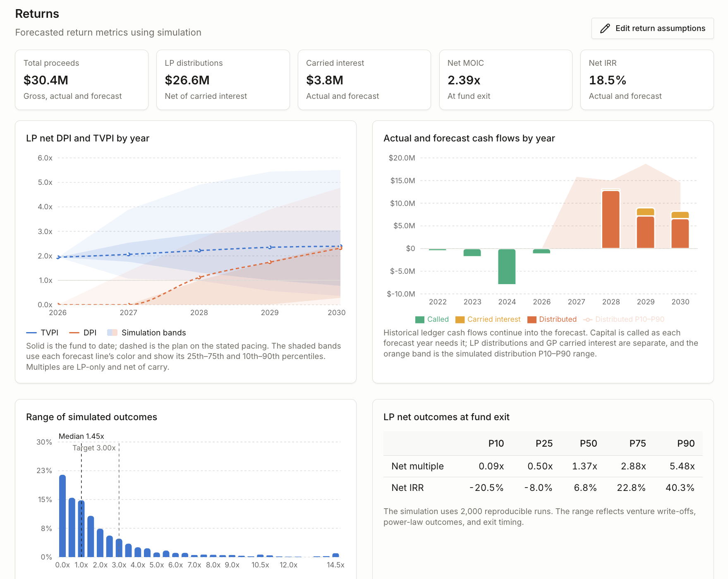Image resolution: width=728 pixels, height=579 pixels.
Task: Click the 2023 called-capital bar
Action: (x=472, y=252)
